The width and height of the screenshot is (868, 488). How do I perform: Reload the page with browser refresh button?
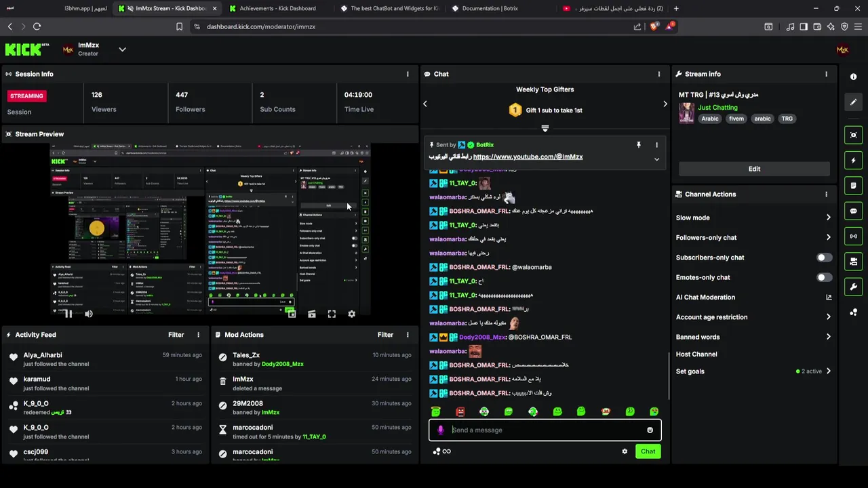coord(37,26)
